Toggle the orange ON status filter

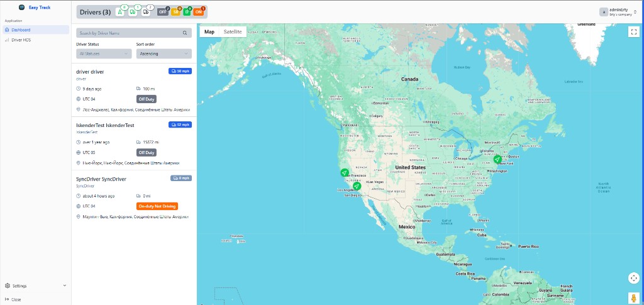(198, 12)
